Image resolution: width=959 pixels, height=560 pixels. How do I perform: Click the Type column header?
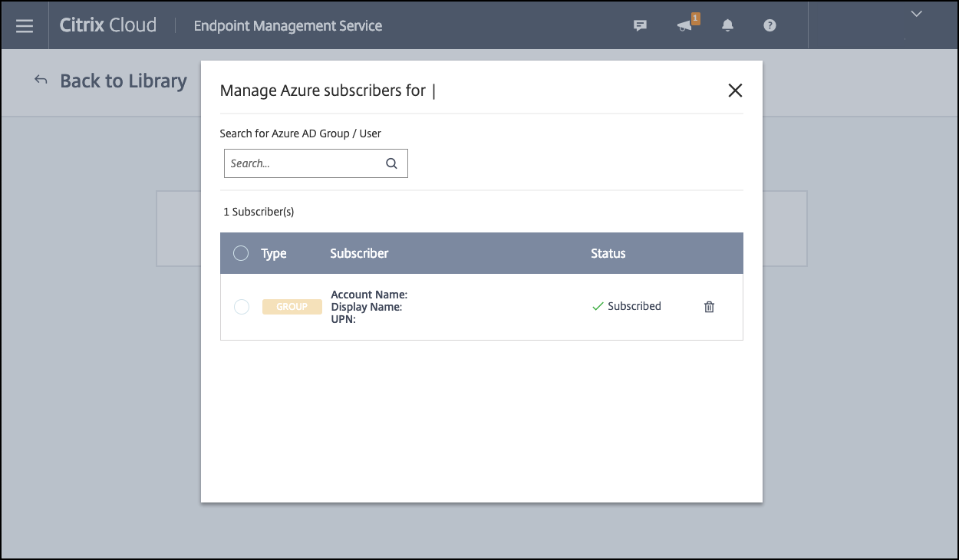(x=273, y=254)
